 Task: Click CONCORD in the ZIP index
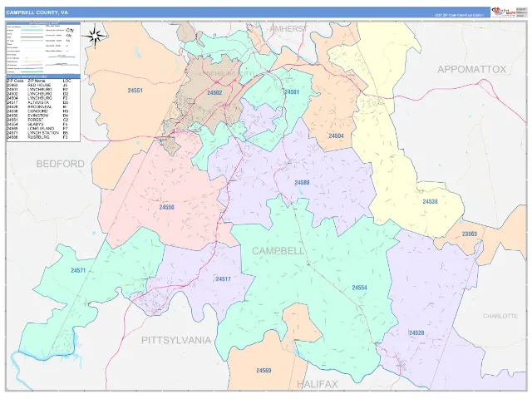click(x=37, y=111)
